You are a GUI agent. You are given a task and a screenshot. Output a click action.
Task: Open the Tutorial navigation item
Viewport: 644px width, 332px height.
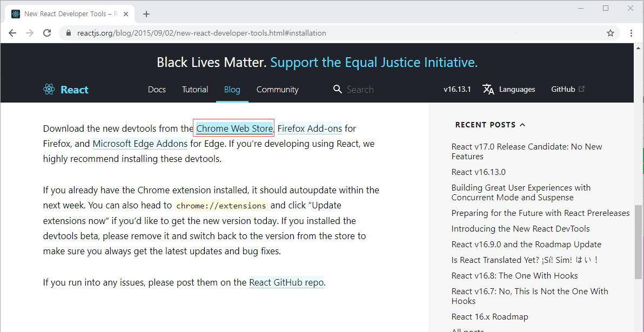pos(195,90)
